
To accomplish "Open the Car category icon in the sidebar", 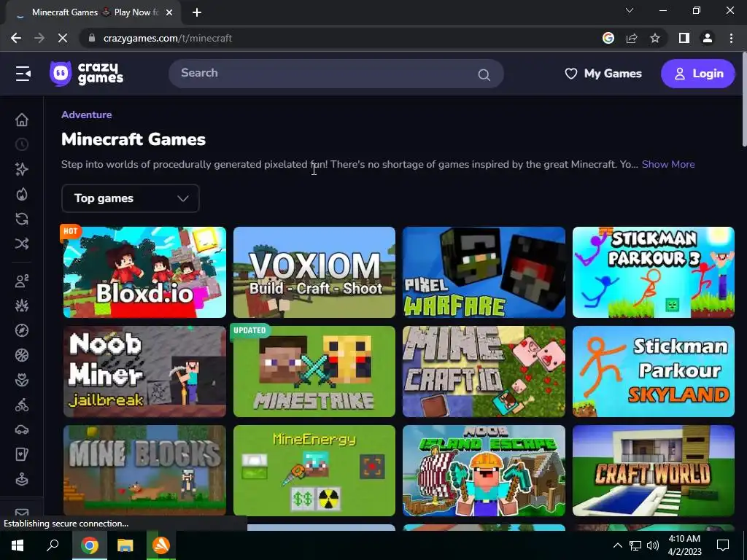I will tap(22, 430).
